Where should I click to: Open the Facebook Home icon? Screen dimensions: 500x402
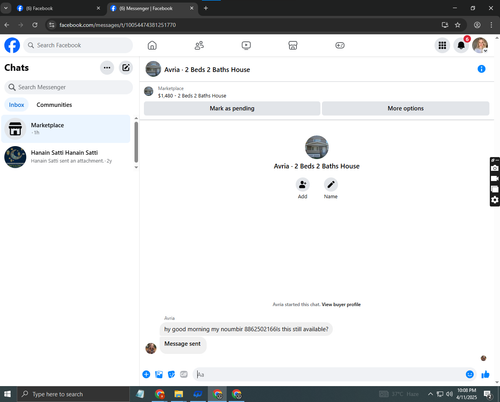[152, 45]
